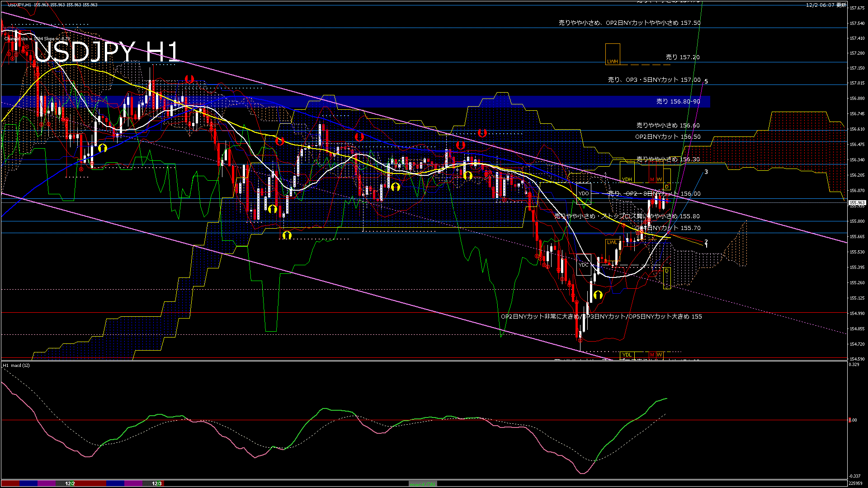Select the YDL yesterday-low label near chart bottom
This screenshot has height=488, width=868.
(x=627, y=355)
